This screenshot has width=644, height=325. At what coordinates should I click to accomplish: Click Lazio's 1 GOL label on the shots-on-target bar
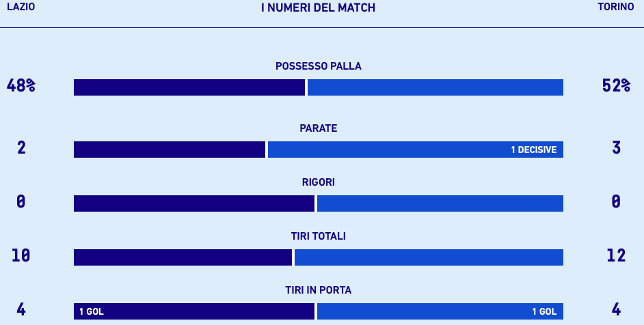tap(91, 312)
